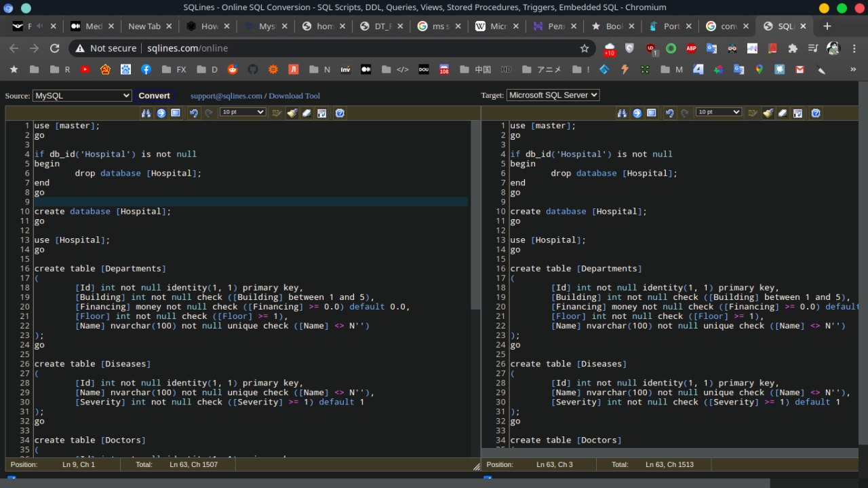Click go-to-line arrow icon in target toolbar

637,113
